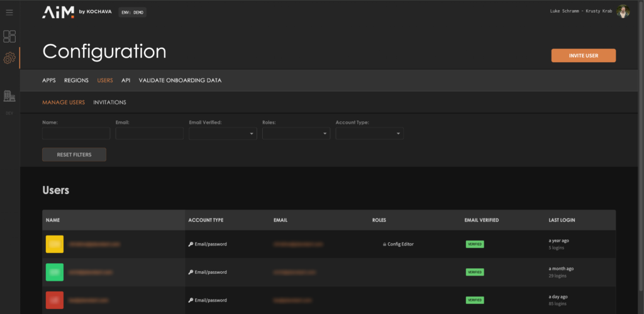
Task: Expand the Roles filter dropdown
Action: [x=296, y=133]
